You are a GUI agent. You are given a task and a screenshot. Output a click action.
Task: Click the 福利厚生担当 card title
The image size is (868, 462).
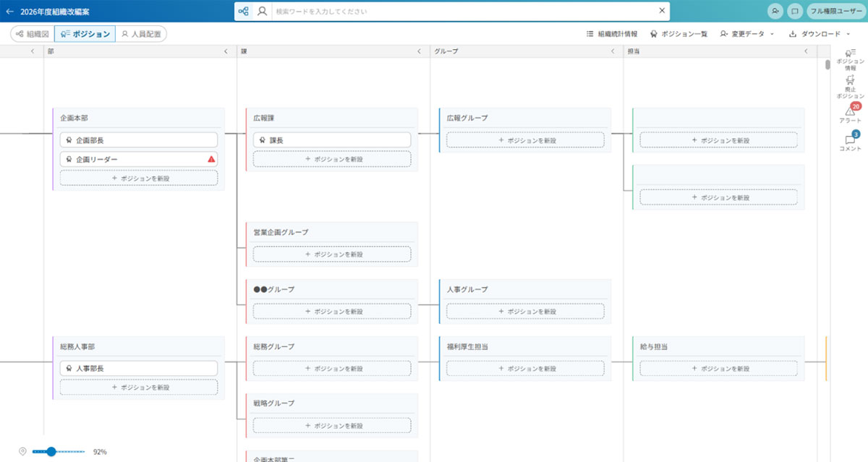467,346
